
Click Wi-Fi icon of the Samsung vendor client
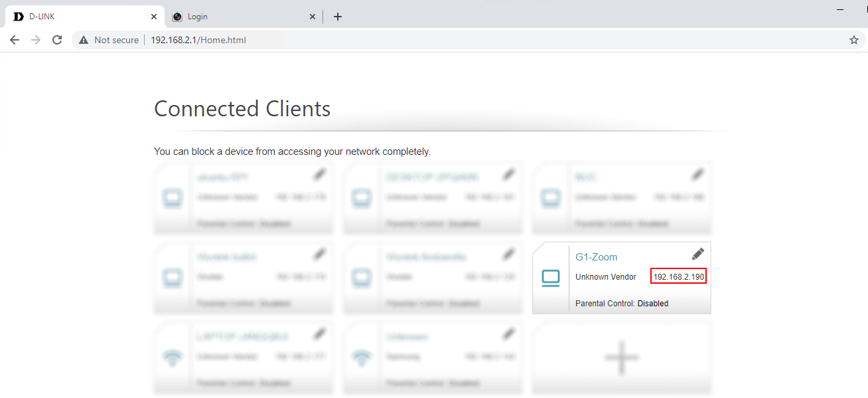click(x=362, y=359)
